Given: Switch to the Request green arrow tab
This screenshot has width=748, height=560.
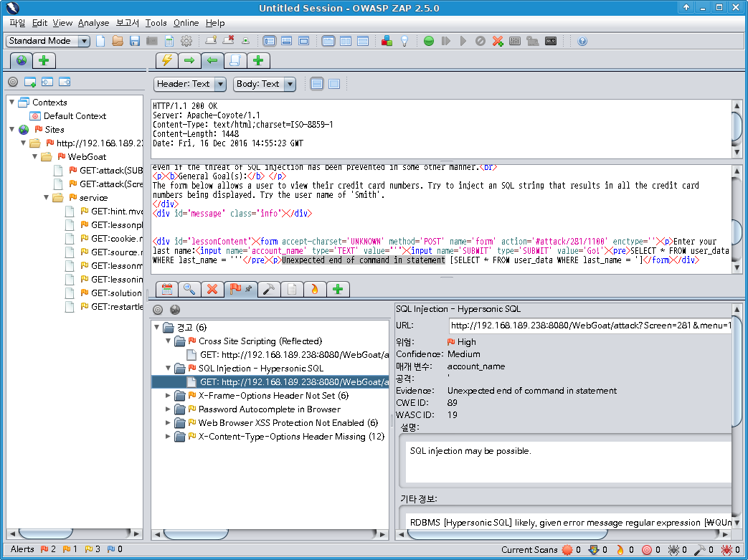Looking at the screenshot, I should [x=189, y=60].
